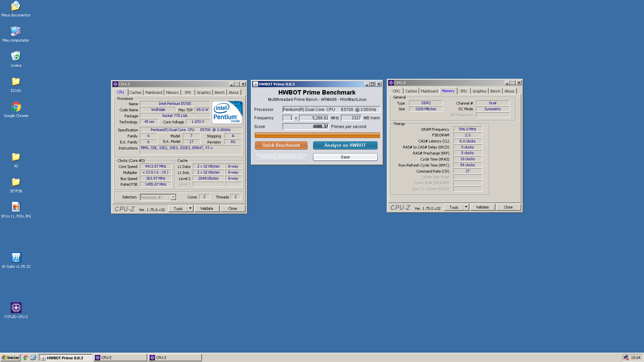Switch to HWBOT Prime 0.8.3 taskbar button
The height and width of the screenshot is (362, 644).
65,358
